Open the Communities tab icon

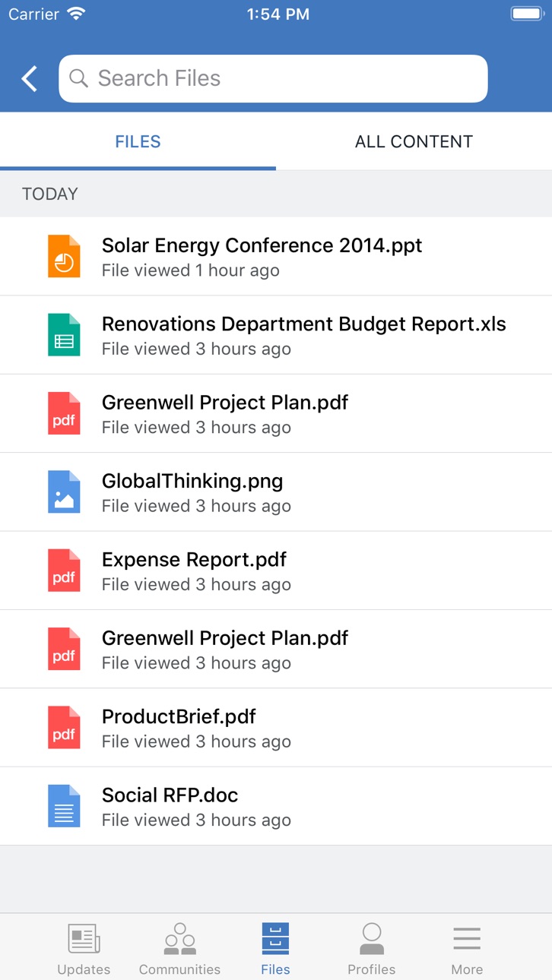[x=180, y=938]
